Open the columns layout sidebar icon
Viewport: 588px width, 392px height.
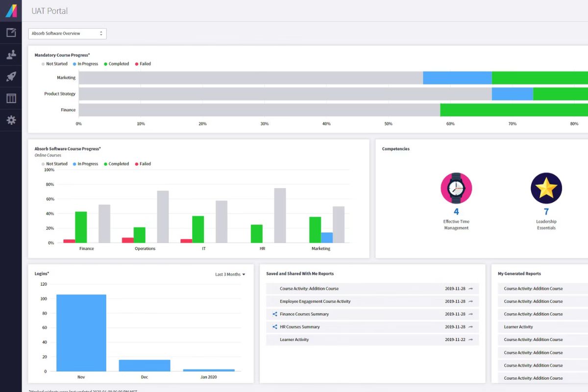[11, 98]
